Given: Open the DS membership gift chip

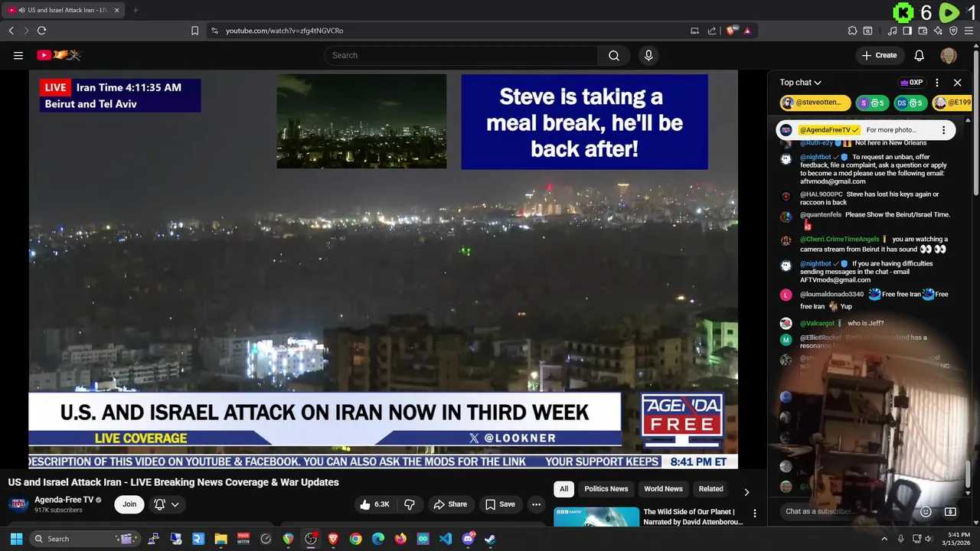Looking at the screenshot, I should 910,103.
